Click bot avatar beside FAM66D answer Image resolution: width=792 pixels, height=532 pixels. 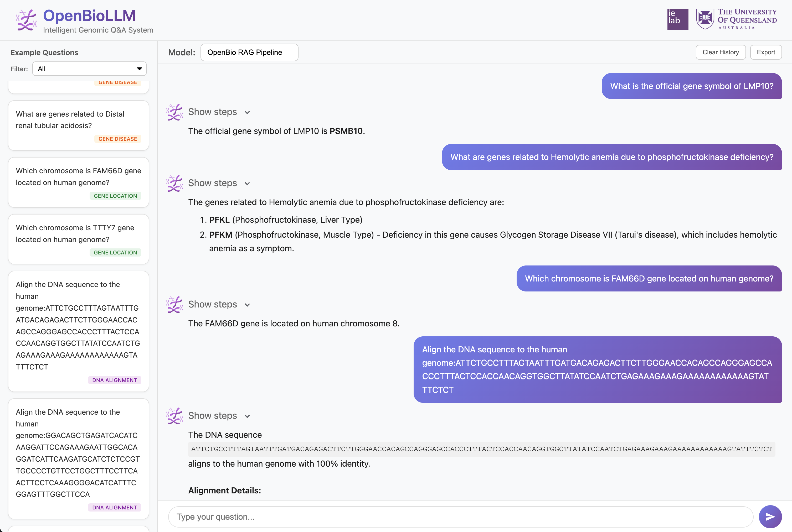click(174, 305)
